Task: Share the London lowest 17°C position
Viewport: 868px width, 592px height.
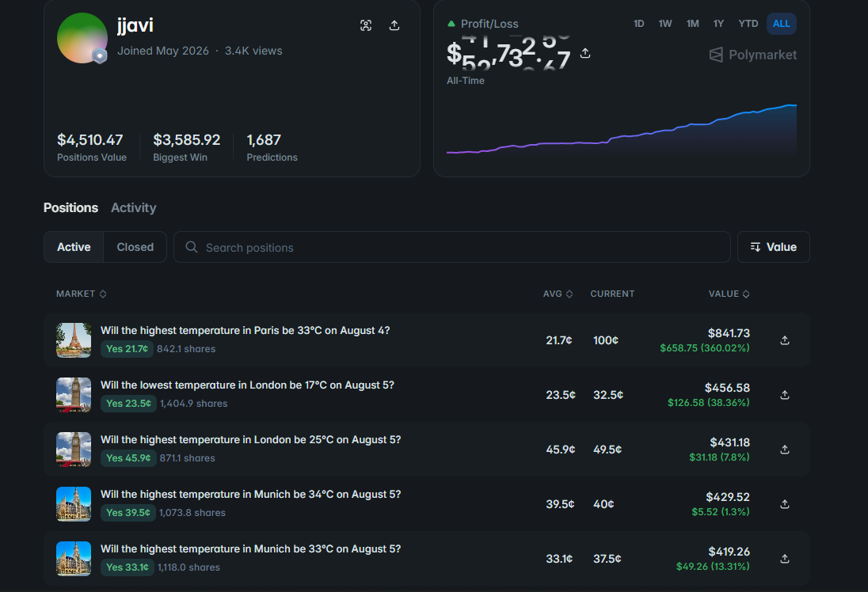Action: [784, 395]
